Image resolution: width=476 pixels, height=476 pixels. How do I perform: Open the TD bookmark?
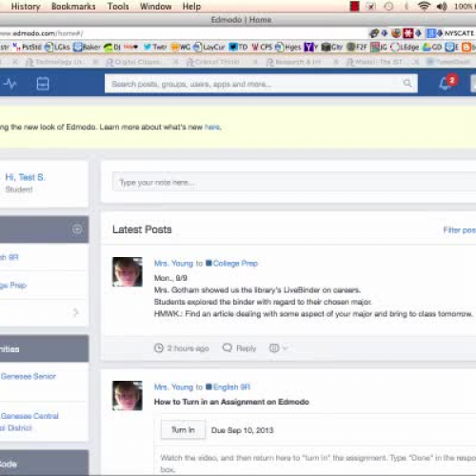(238, 47)
